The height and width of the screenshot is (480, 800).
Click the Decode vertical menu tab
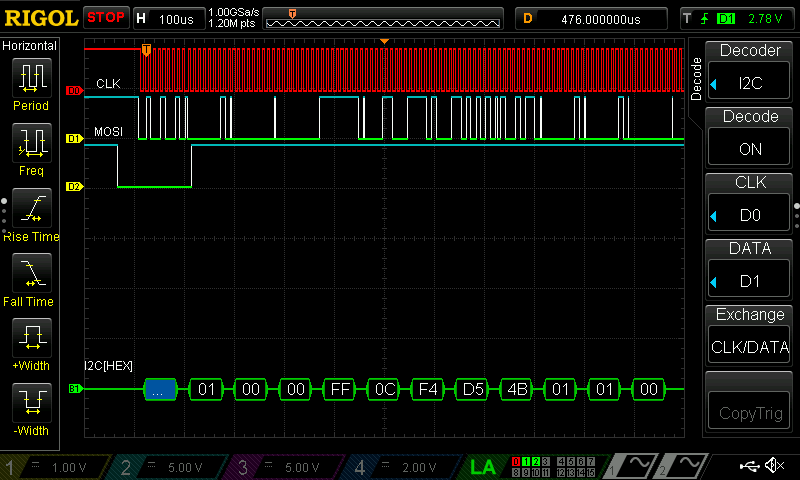point(696,79)
